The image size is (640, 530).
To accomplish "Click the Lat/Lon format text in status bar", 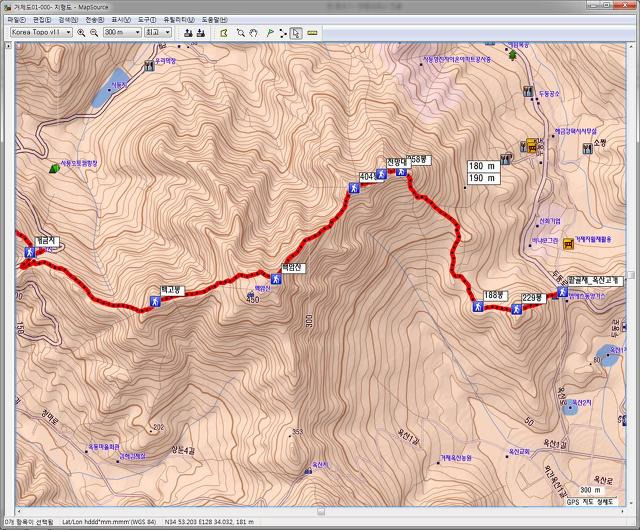I will tap(109, 522).
